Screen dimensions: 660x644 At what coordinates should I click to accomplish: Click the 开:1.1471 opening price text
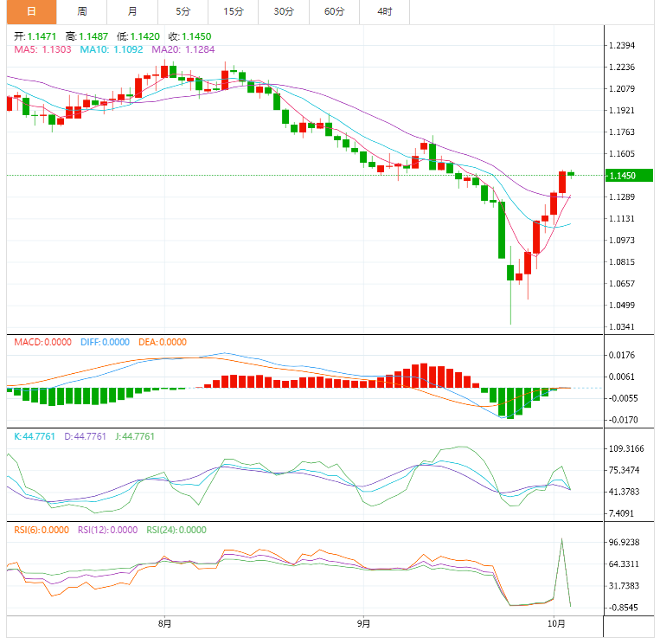[35, 36]
